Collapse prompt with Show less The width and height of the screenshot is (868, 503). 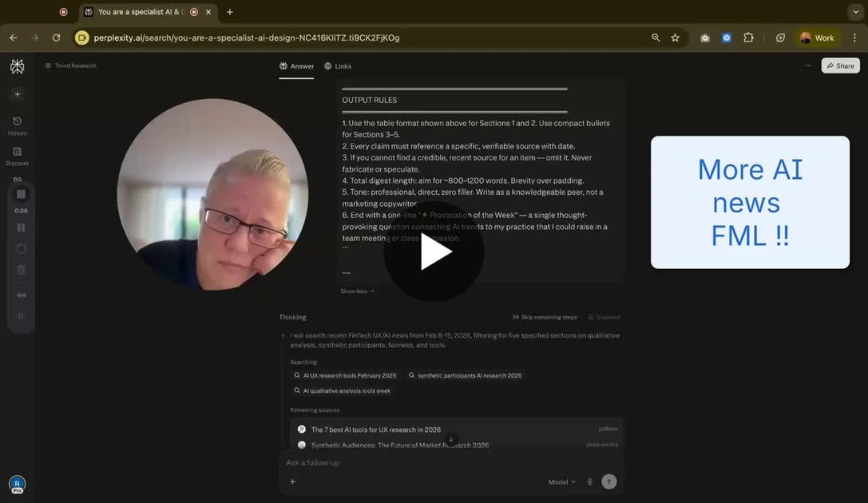[x=357, y=291]
